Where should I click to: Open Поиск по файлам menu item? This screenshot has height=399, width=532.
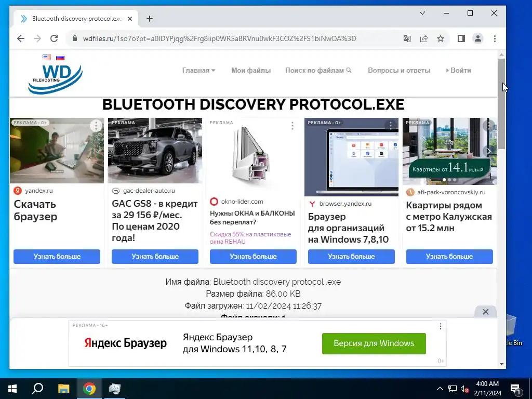[x=318, y=71]
